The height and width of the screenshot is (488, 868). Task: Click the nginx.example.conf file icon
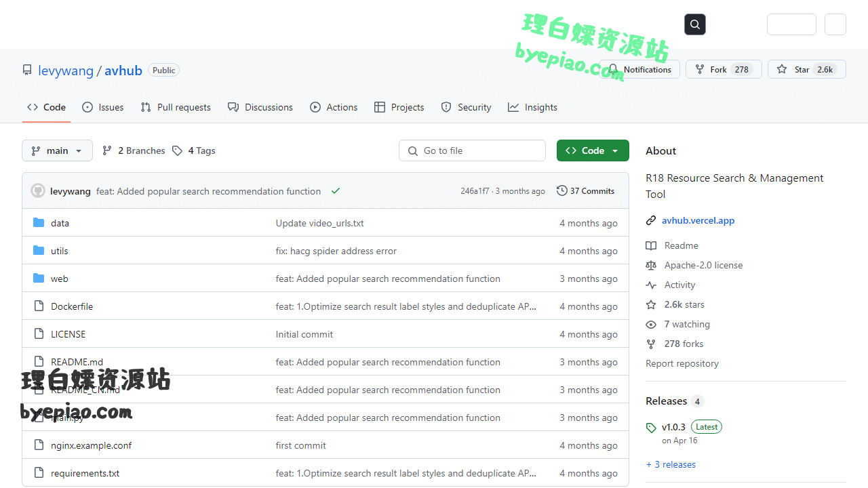pos(39,445)
